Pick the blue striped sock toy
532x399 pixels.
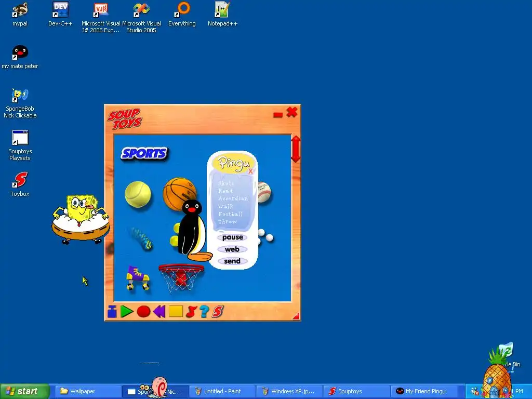pyautogui.click(x=142, y=238)
